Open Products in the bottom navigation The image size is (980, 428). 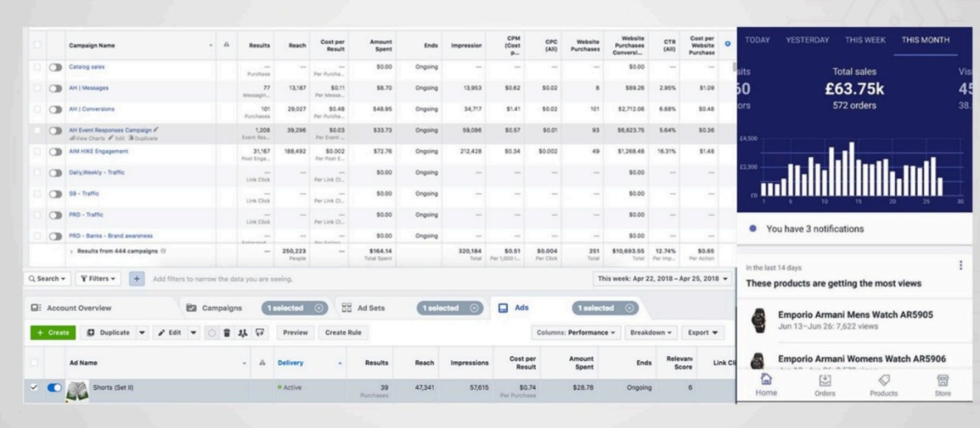point(884,384)
